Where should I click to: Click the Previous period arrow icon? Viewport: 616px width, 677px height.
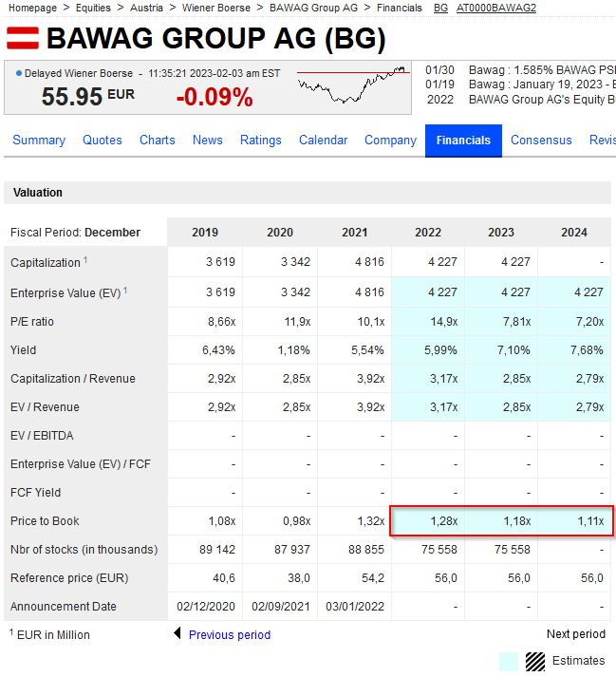pos(177,634)
